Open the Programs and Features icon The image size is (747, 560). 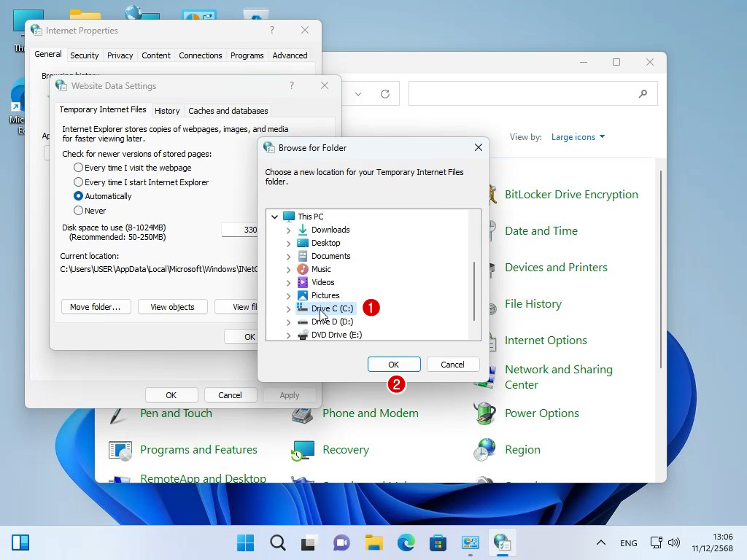coord(120,450)
